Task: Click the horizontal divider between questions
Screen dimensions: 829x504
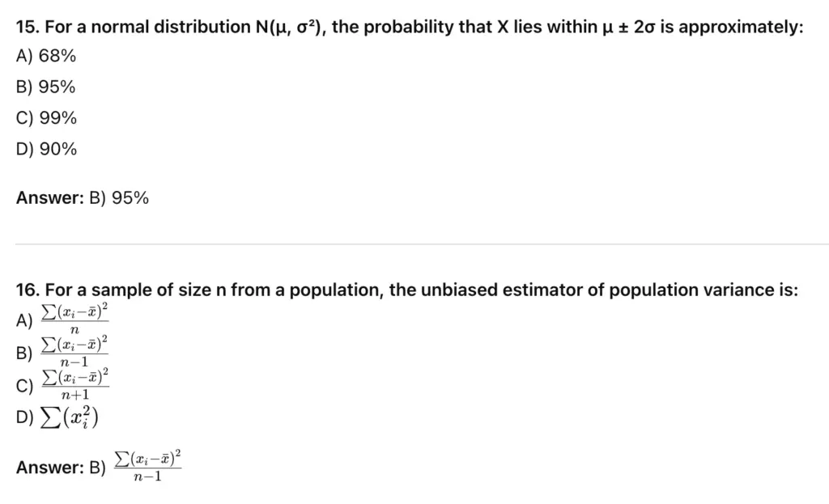Action: [x=414, y=244]
